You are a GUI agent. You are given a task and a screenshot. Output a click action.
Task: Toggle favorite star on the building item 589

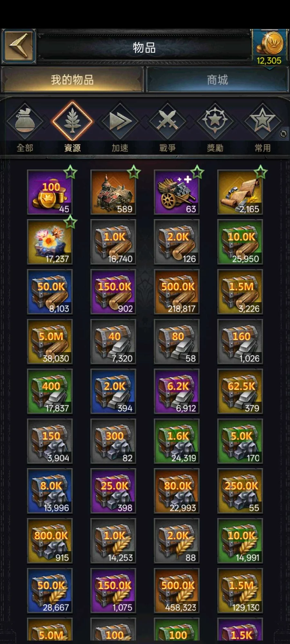pyautogui.click(x=134, y=172)
